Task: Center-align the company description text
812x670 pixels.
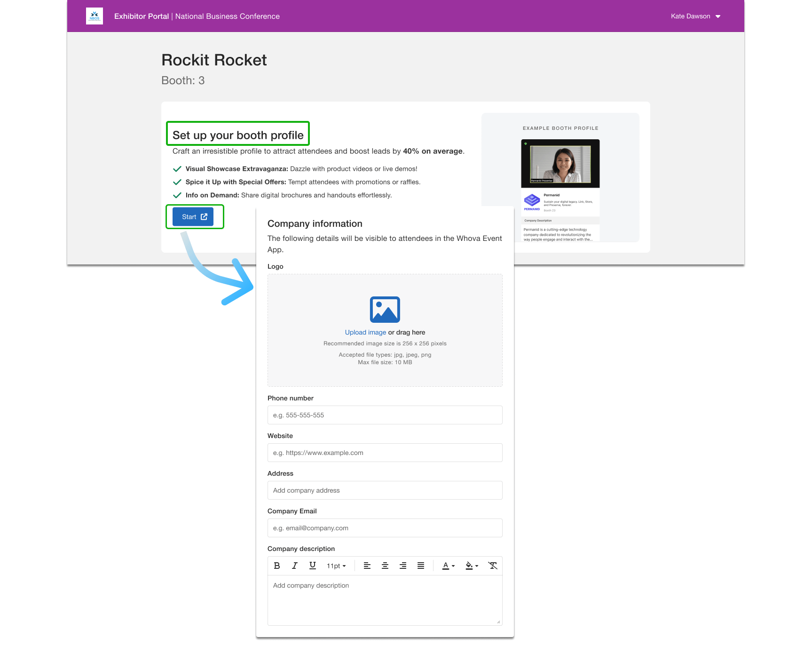Action: [385, 566]
